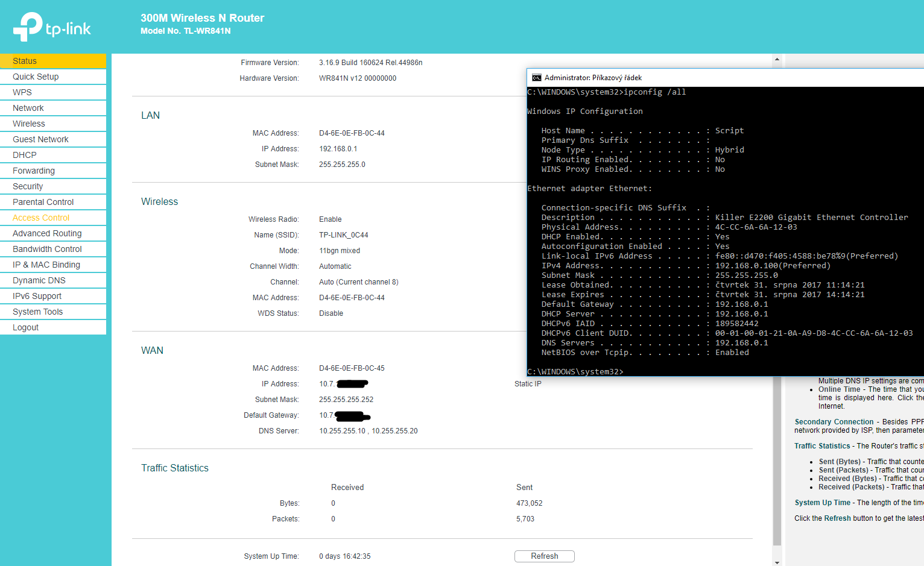Click the Command Prompt window icon

[x=536, y=78]
